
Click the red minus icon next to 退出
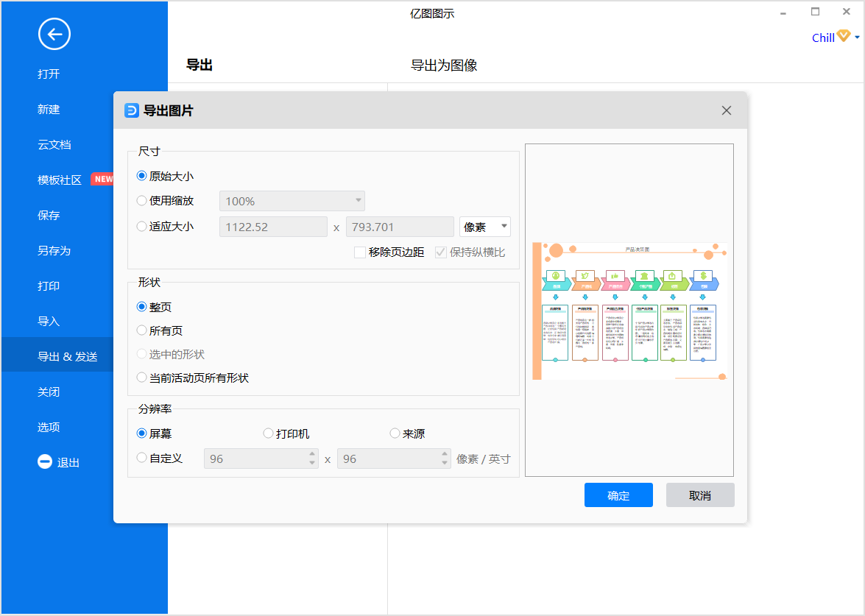(x=45, y=461)
